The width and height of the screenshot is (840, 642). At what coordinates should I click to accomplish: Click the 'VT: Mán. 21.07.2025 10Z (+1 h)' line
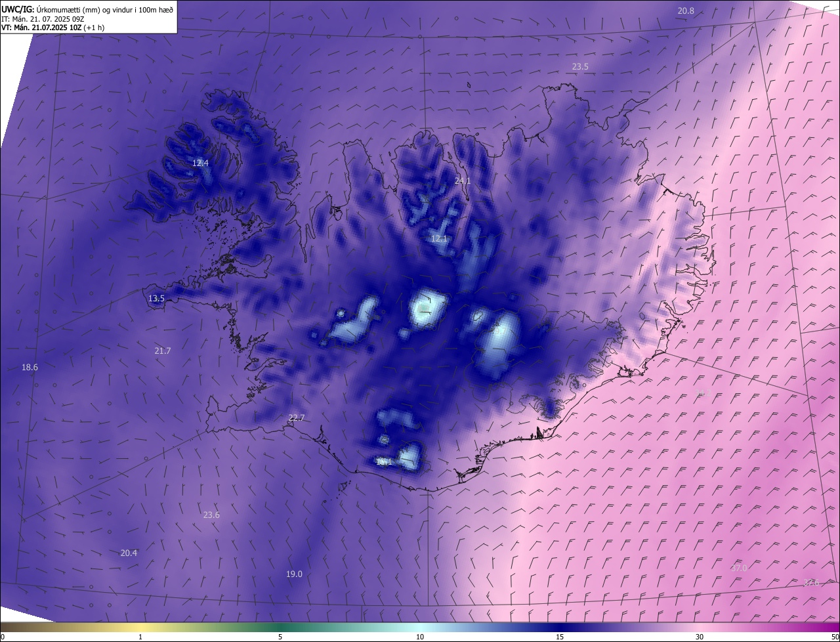[x=52, y=28]
